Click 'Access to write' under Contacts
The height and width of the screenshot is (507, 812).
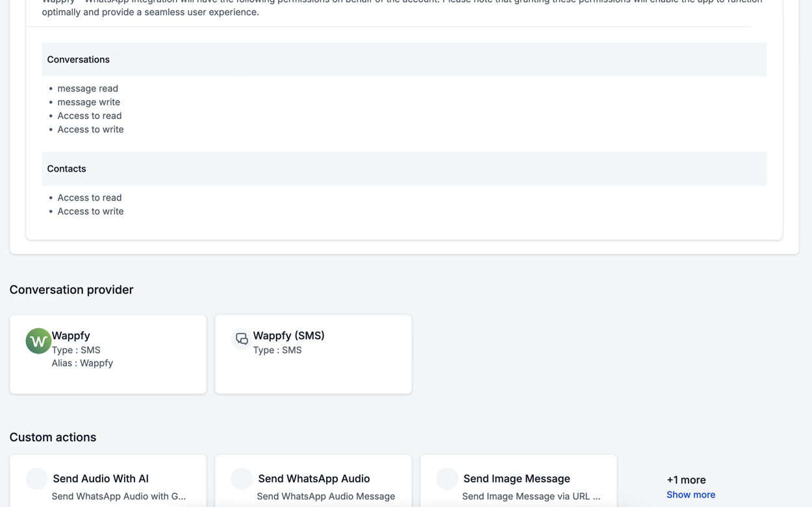[90, 211]
